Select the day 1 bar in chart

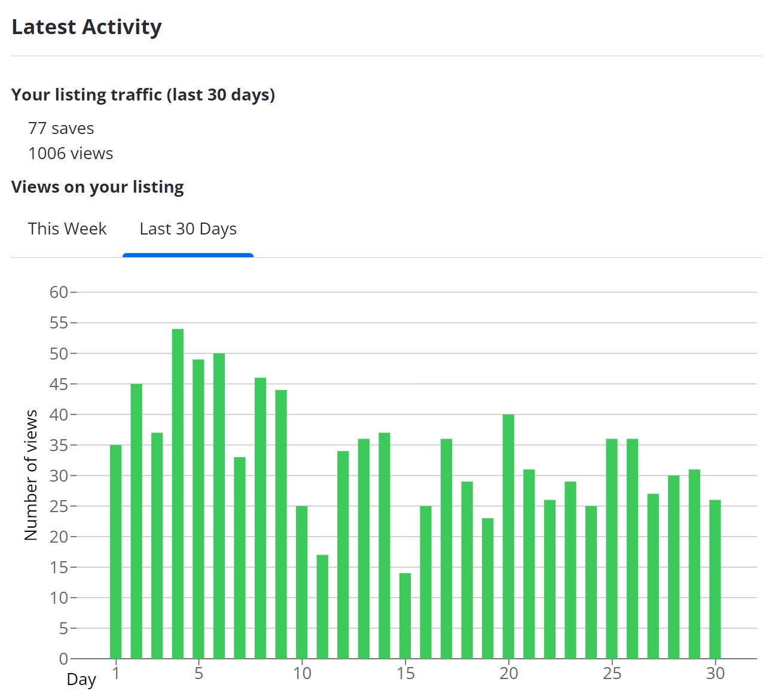[115, 552]
